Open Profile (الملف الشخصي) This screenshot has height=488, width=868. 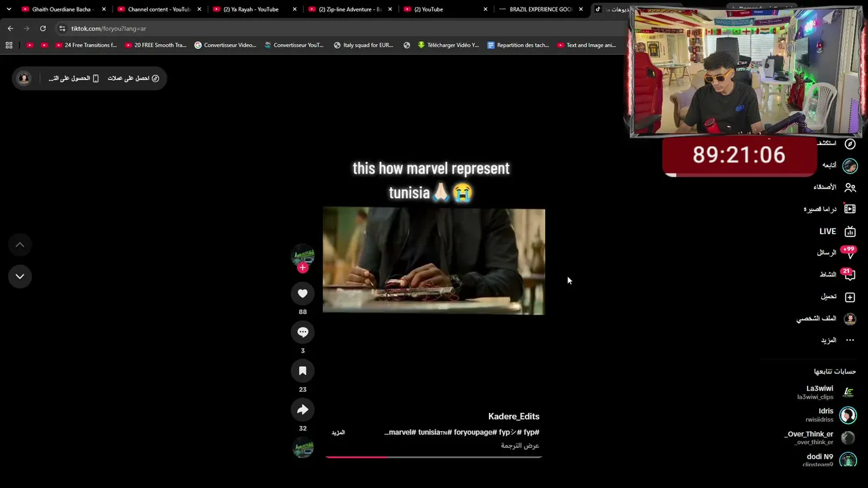point(827,319)
